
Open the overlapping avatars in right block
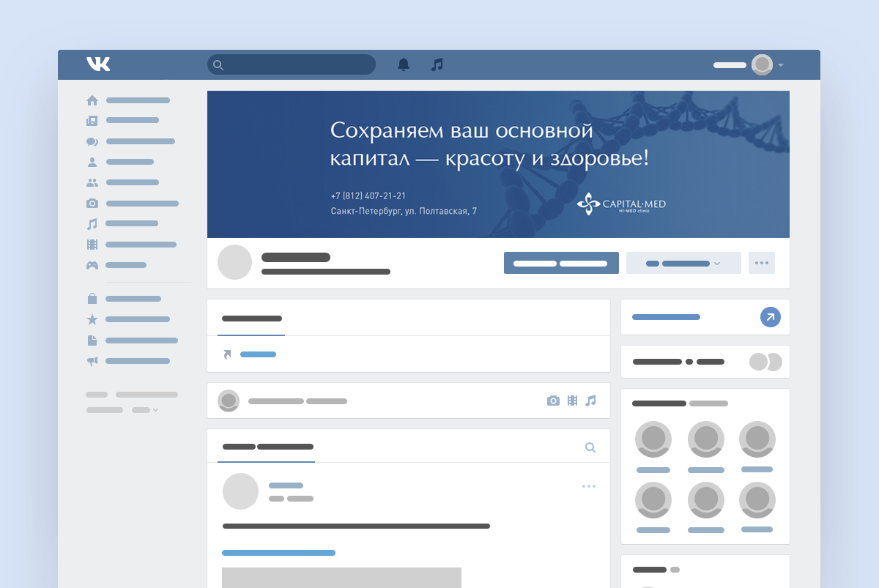765,362
